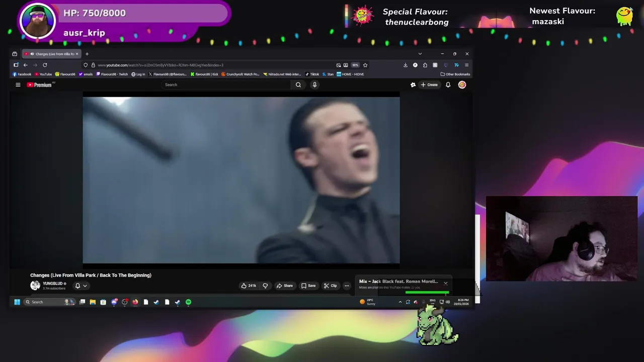
Task: Switch the ENG language input indicator
Action: click(x=432, y=302)
